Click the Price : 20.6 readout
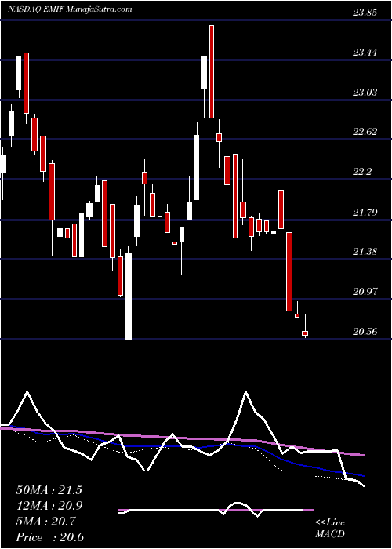Image resolution: width=392 pixels, height=549 pixels. click(49, 537)
